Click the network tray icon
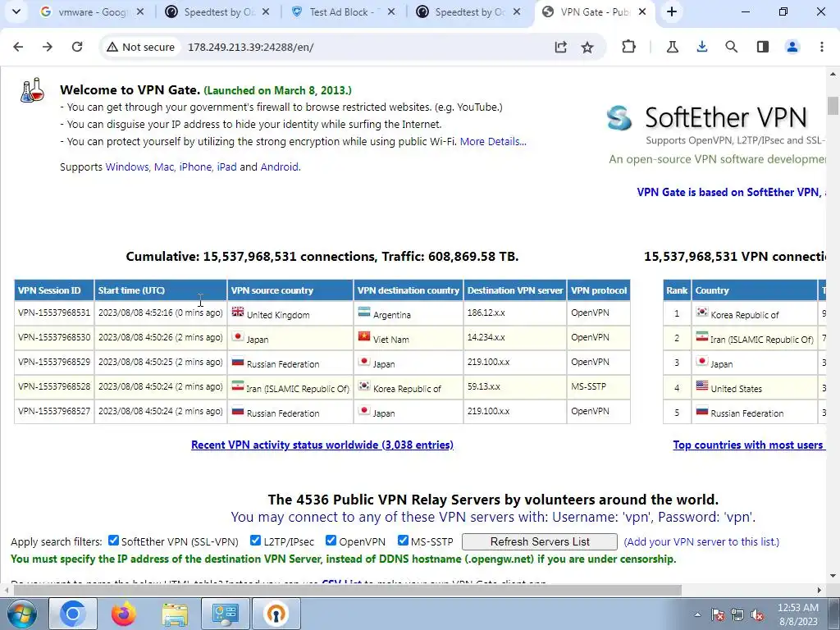The image size is (840, 630). point(737,614)
